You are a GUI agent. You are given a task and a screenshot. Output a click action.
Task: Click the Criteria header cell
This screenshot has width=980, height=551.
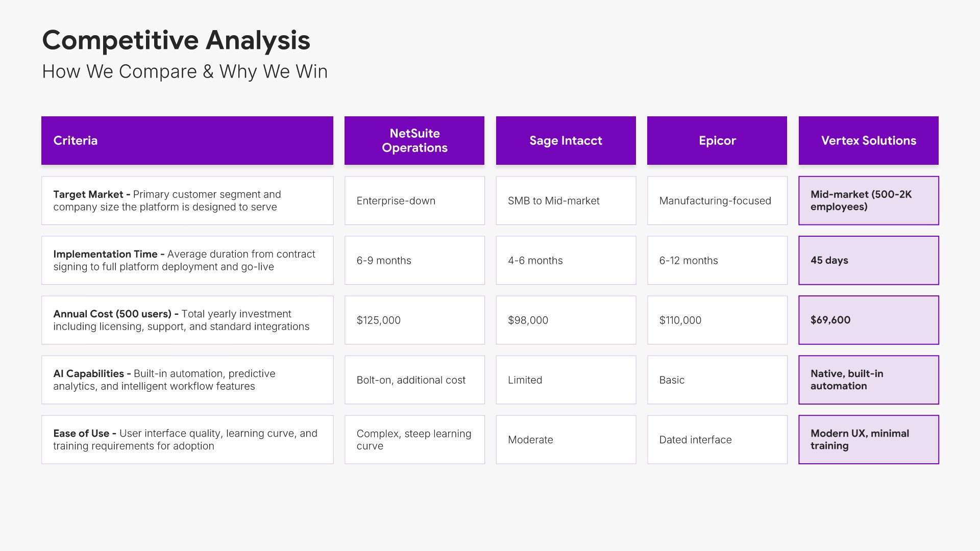click(x=187, y=140)
